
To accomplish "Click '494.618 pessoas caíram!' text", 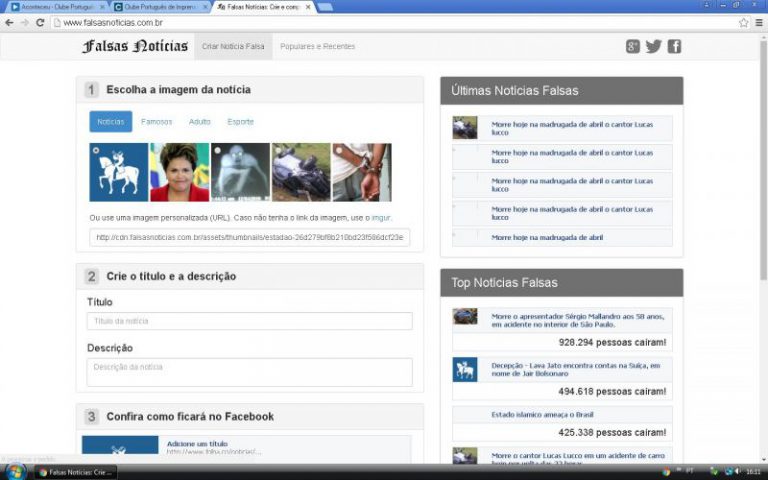I will pos(612,391).
